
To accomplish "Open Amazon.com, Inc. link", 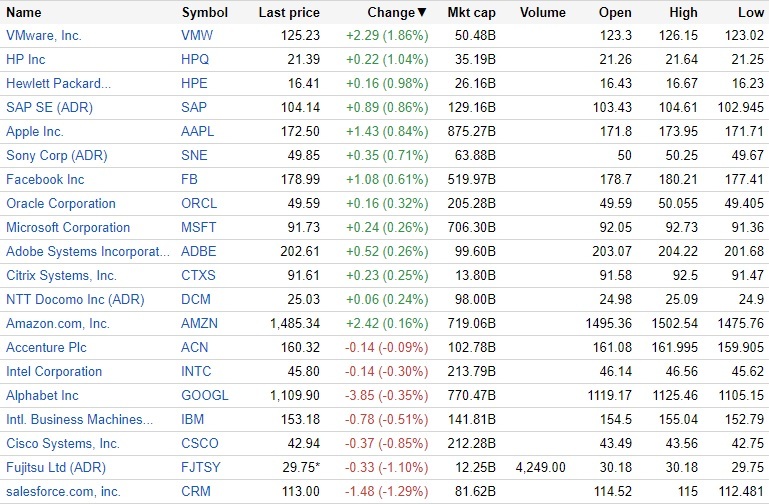I will tap(58, 323).
